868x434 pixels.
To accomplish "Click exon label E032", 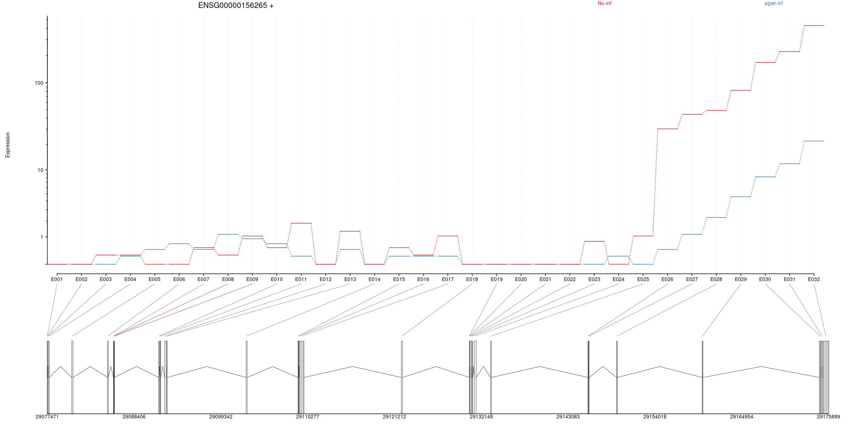I will pyautogui.click(x=814, y=279).
